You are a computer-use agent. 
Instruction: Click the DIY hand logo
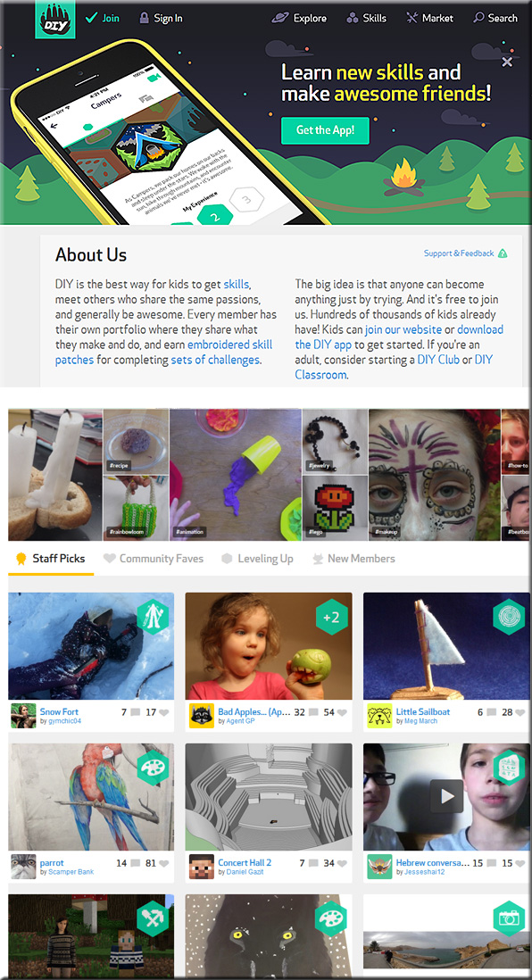point(55,20)
